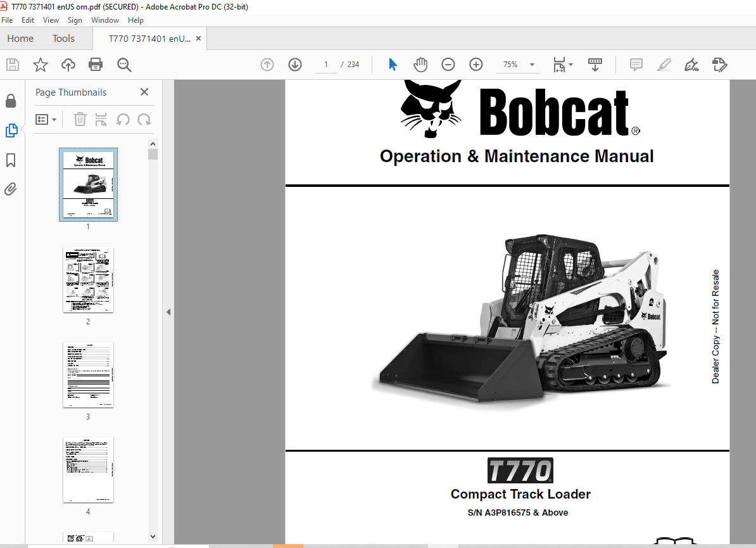
Task: Zoom out with the minus button
Action: click(x=448, y=65)
